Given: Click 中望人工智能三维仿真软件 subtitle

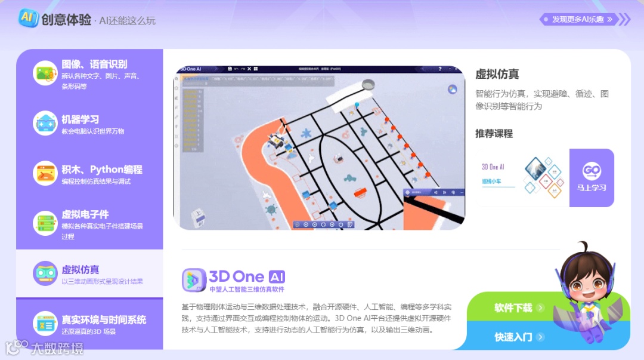Looking at the screenshot, I should 247,289.
